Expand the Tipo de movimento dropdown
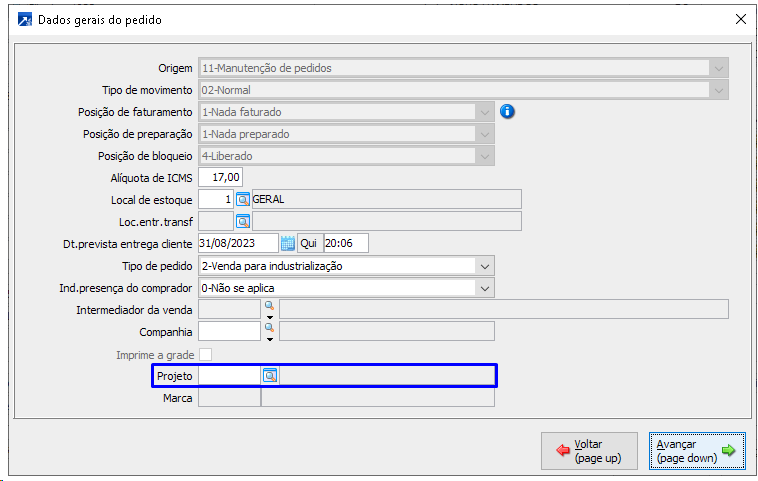The image size is (758, 481). 719,90
